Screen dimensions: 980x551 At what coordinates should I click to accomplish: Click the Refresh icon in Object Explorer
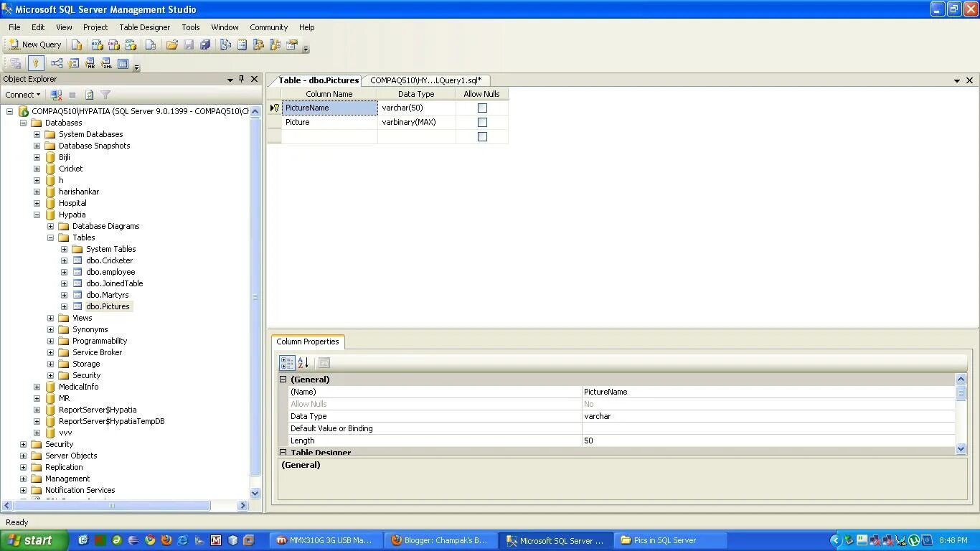tap(89, 95)
